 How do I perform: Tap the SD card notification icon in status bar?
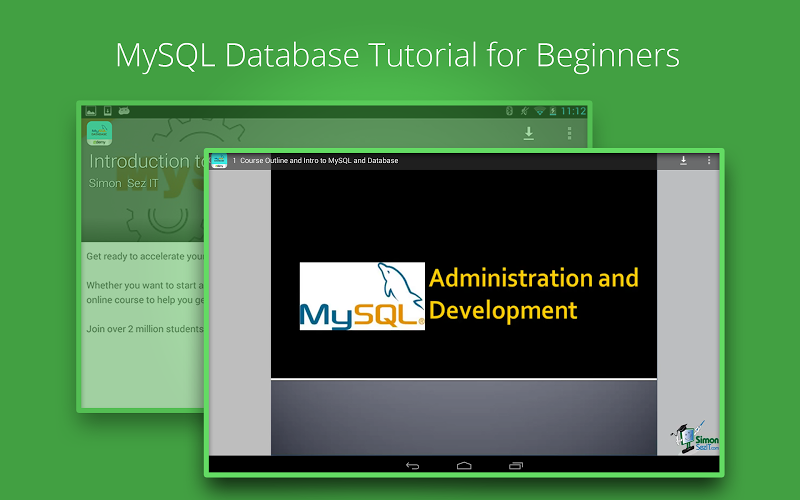(x=108, y=111)
